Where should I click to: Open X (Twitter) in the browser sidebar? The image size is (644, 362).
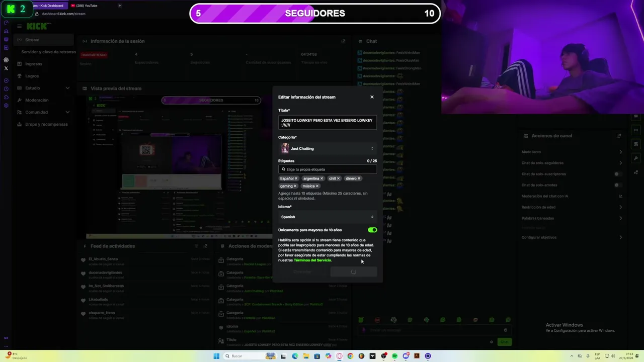click(6, 68)
